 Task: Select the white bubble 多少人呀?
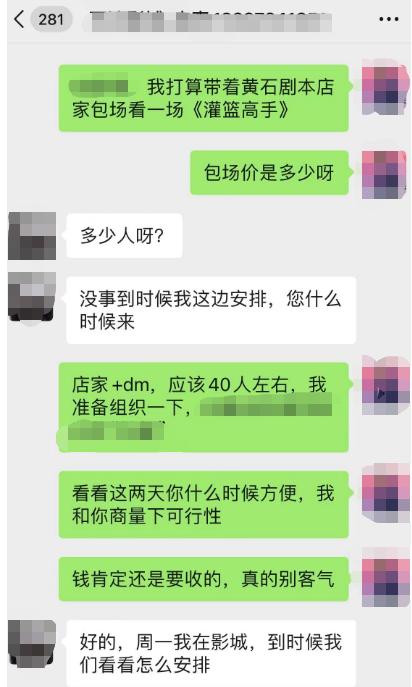(x=124, y=236)
